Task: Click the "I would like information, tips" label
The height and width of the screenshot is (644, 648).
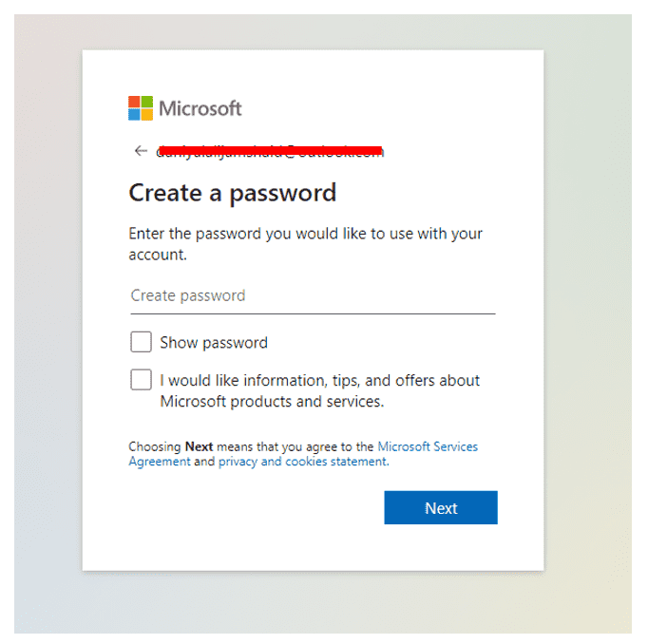Action: pyautogui.click(x=319, y=381)
